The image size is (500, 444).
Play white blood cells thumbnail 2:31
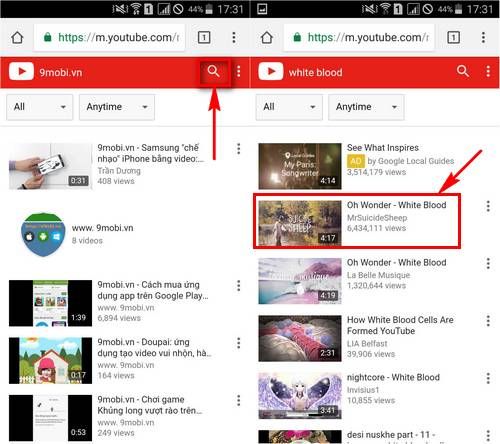point(300,338)
